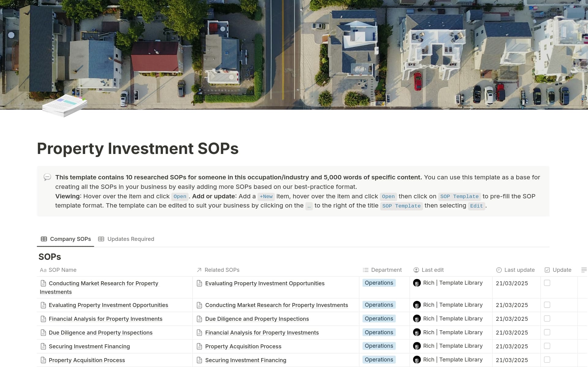Click the clock icon in the Last update header
588x367 pixels.
click(x=499, y=270)
